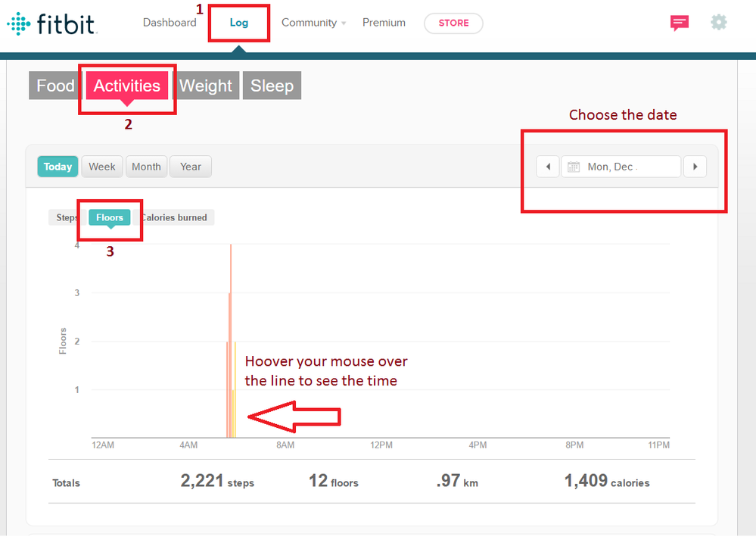This screenshot has height=543, width=756.
Task: Open the Premium link
Action: 384,23
